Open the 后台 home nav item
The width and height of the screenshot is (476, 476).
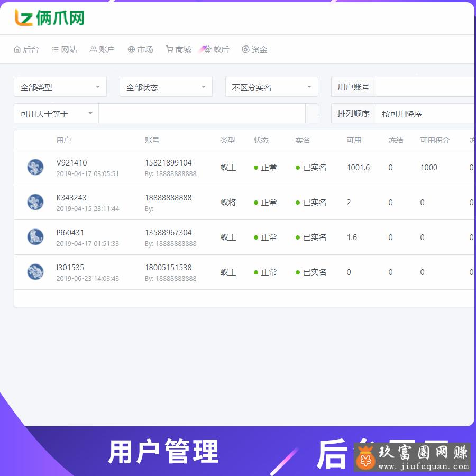[x=26, y=50]
